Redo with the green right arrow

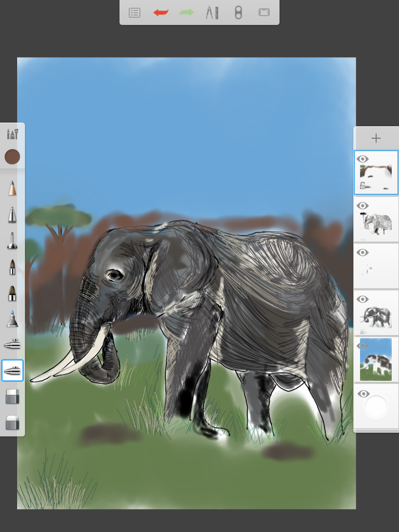187,12
